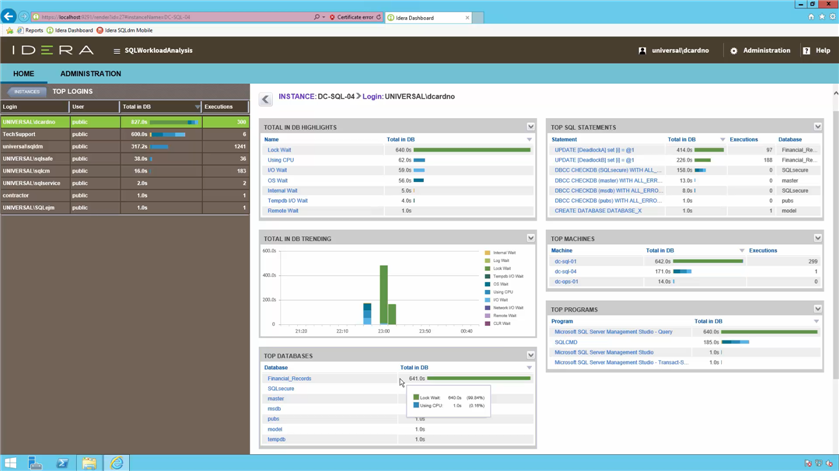The height and width of the screenshot is (471, 839).
Task: Open the browser favorites star icon
Action: (822, 17)
